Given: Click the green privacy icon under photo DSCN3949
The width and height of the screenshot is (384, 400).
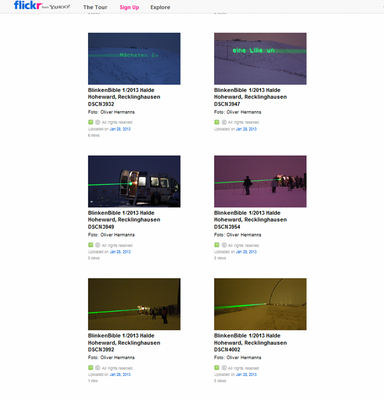Looking at the screenshot, I should [91, 245].
